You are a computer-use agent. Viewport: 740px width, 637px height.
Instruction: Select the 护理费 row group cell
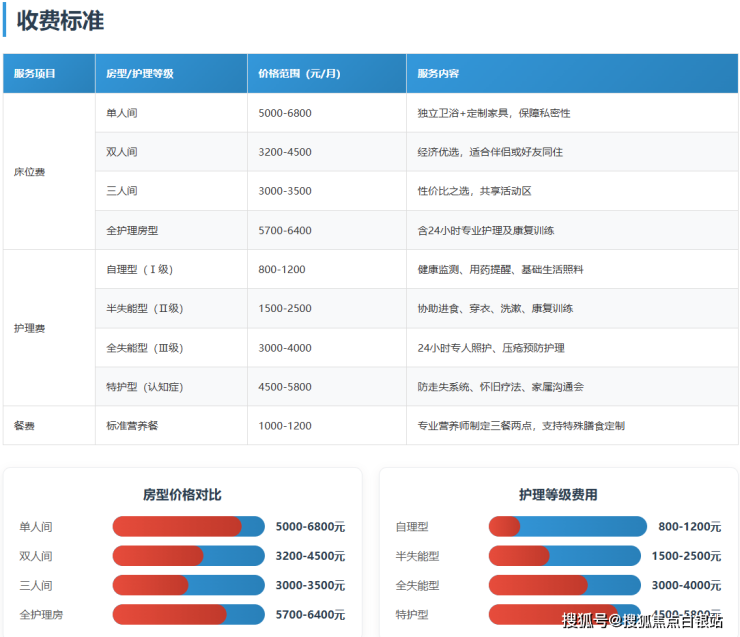pyautogui.click(x=30, y=328)
